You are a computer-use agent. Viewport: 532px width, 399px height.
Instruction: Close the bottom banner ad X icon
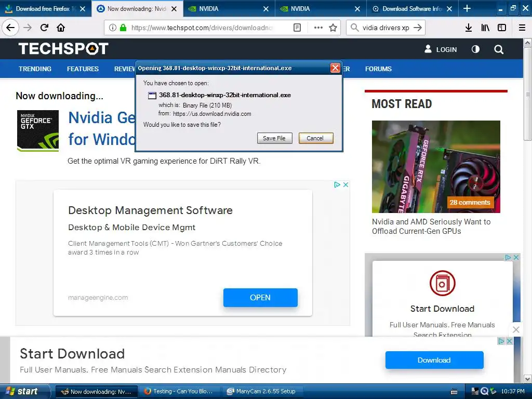(509, 341)
